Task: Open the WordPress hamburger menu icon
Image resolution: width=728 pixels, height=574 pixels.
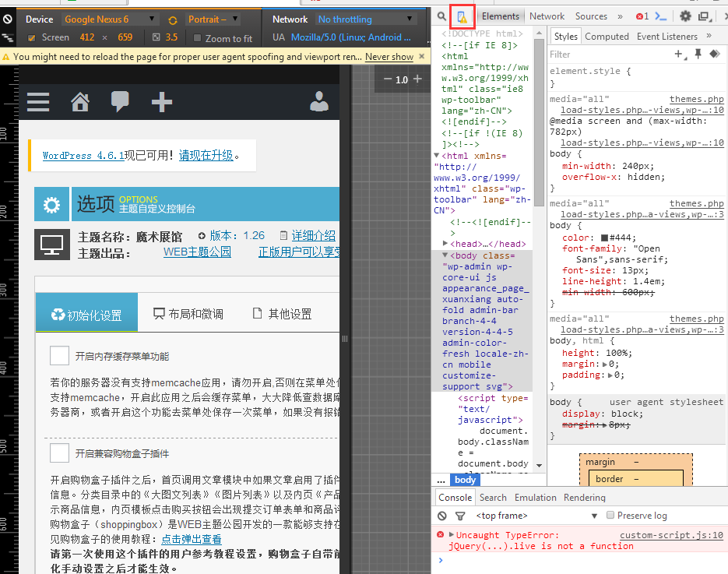Action: coord(37,100)
